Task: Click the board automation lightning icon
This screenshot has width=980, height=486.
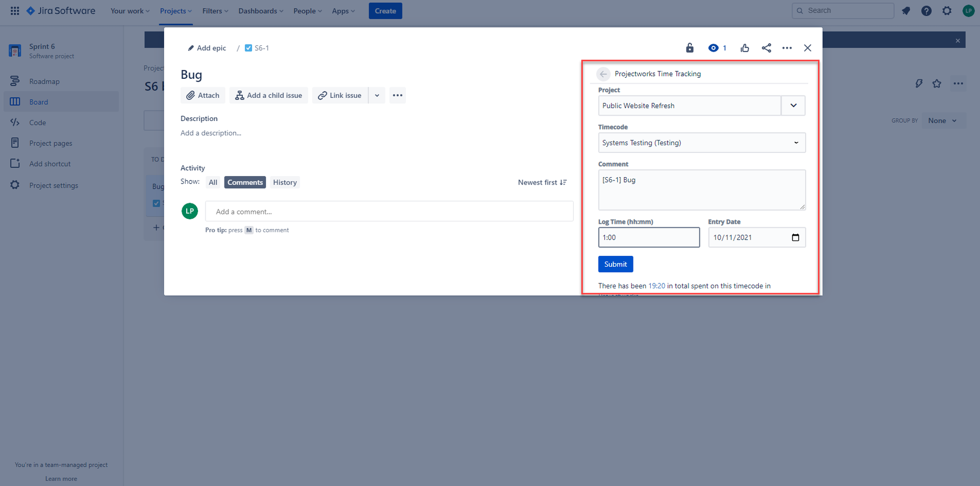Action: (918, 84)
